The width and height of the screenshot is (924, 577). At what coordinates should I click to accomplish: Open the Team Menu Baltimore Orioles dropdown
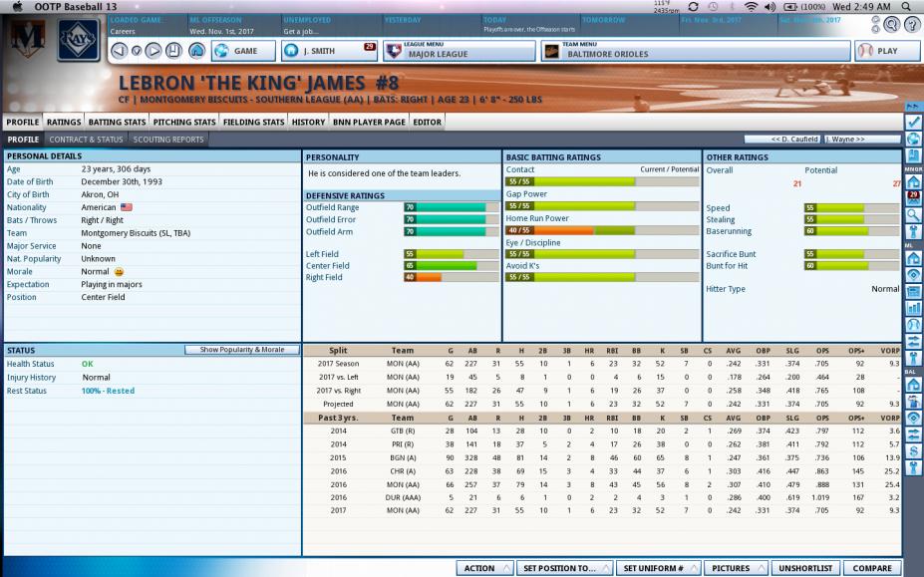[x=696, y=51]
